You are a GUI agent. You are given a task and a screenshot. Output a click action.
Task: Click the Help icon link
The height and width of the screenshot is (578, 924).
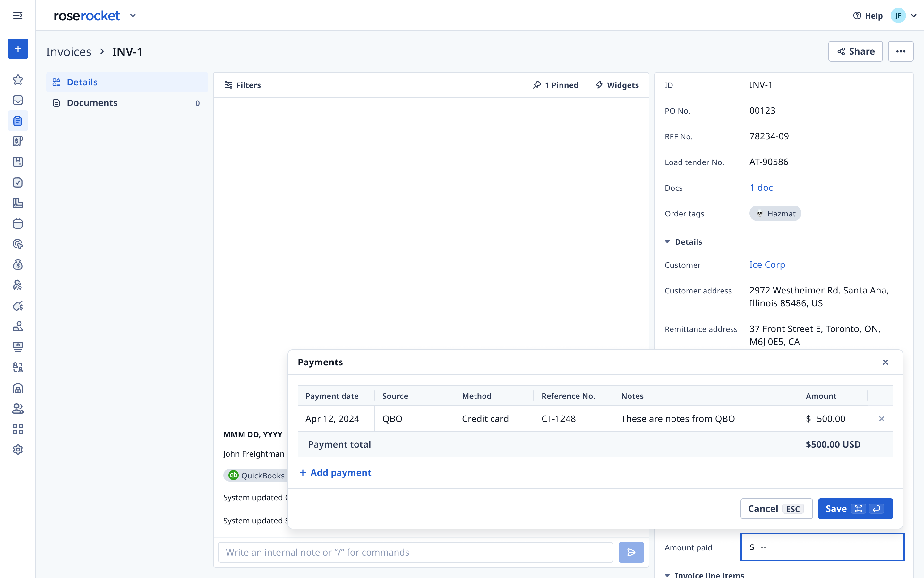[868, 16]
